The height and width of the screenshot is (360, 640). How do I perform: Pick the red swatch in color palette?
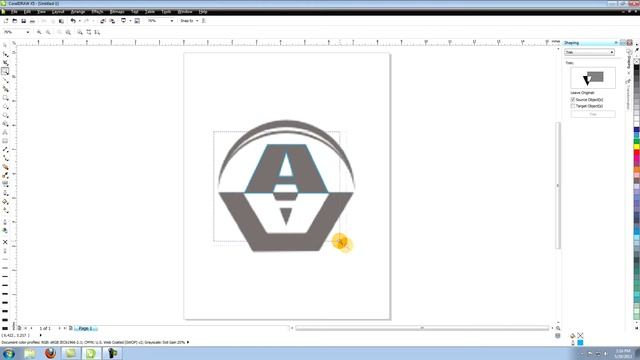point(636,153)
